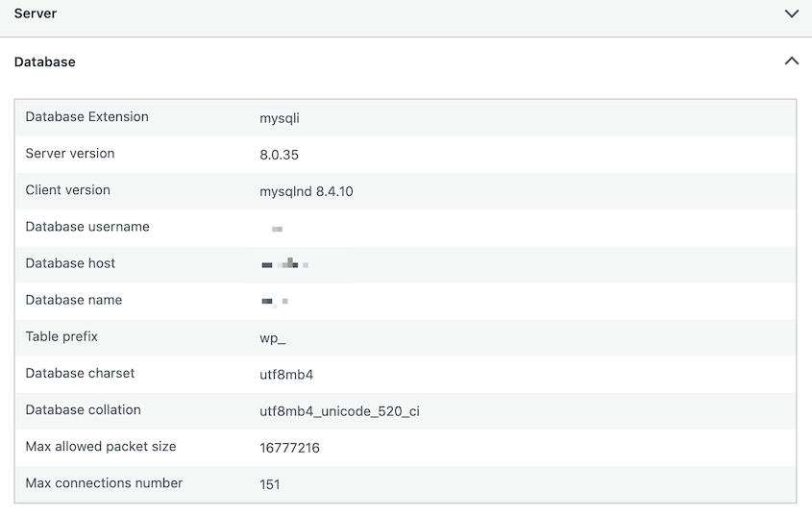Screen dimensions: 812x516
Task: Select the 'utf8mb4' charset value
Action: pyautogui.click(x=286, y=375)
